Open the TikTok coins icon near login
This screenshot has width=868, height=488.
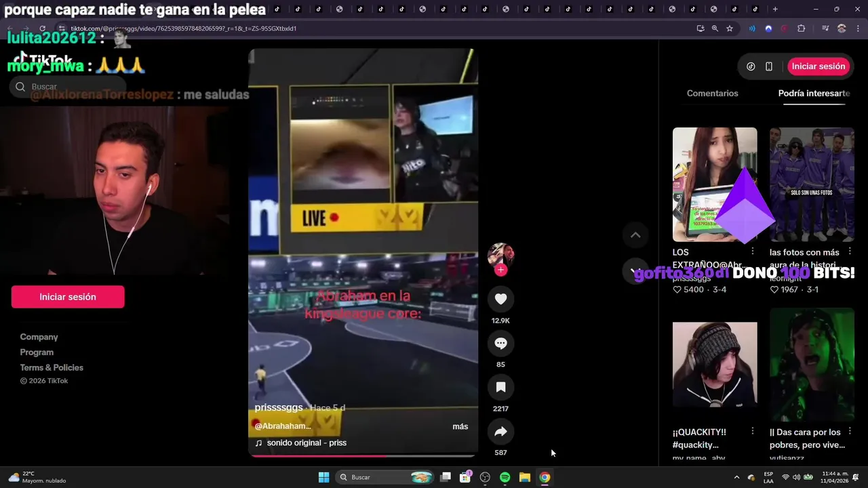point(751,66)
